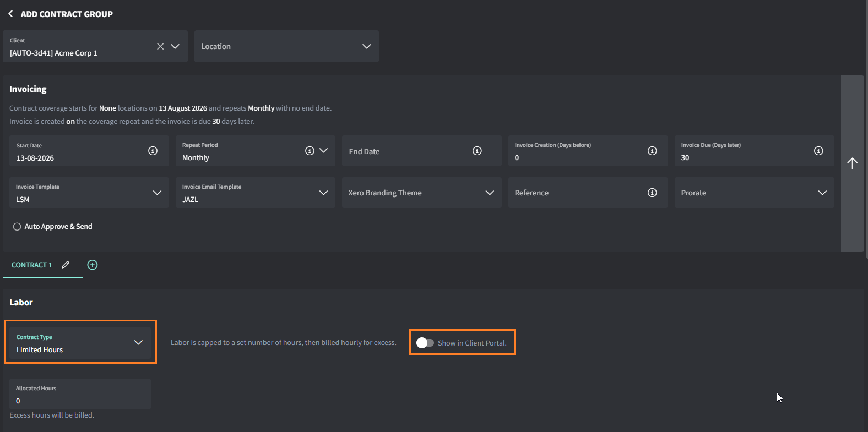The height and width of the screenshot is (432, 868).
Task: Select the Contract 1 tab
Action: (x=32, y=265)
